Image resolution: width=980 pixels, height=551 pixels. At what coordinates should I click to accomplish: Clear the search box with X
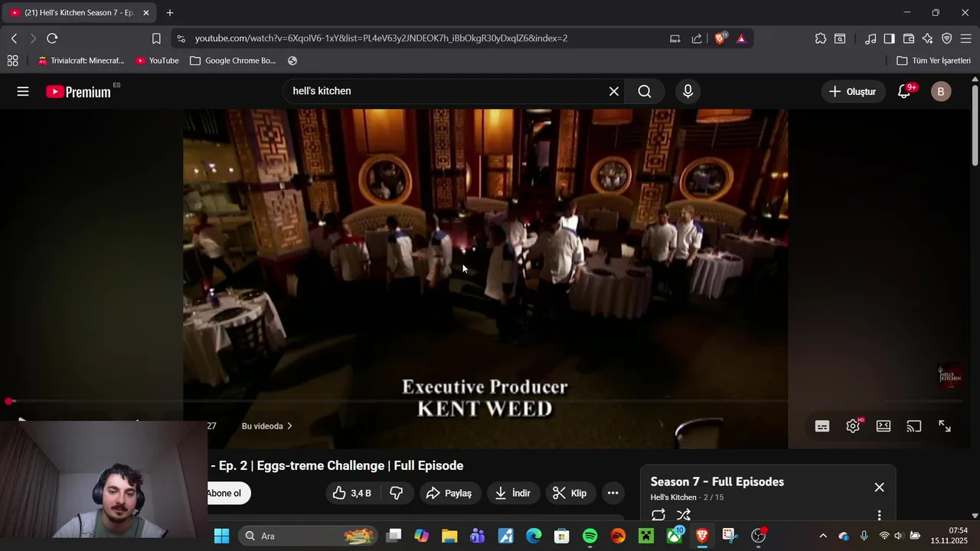coord(614,91)
